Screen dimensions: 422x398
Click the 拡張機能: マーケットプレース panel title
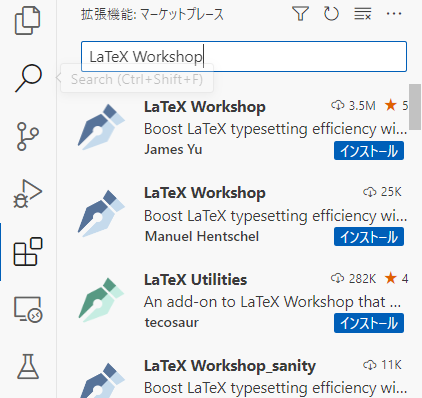tap(152, 15)
